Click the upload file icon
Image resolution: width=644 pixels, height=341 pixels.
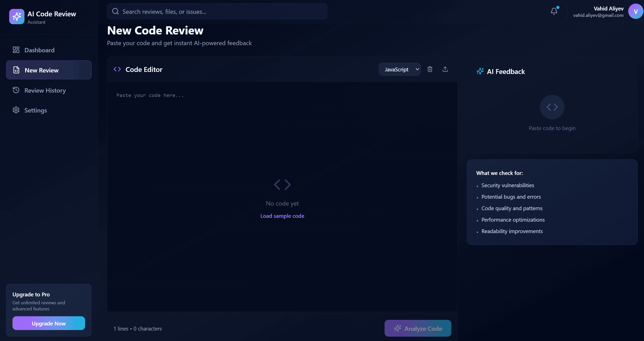point(445,69)
